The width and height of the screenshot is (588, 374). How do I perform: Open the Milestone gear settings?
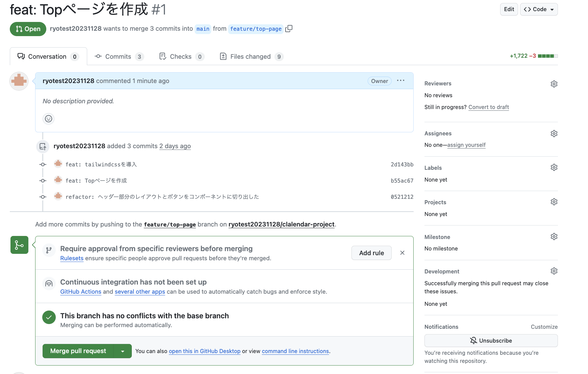point(554,237)
